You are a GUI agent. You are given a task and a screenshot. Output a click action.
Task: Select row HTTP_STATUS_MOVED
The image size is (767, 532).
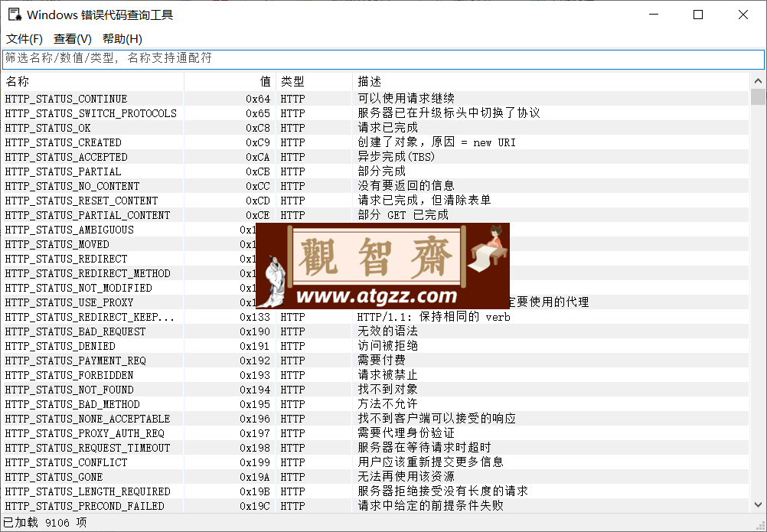pyautogui.click(x=376, y=244)
